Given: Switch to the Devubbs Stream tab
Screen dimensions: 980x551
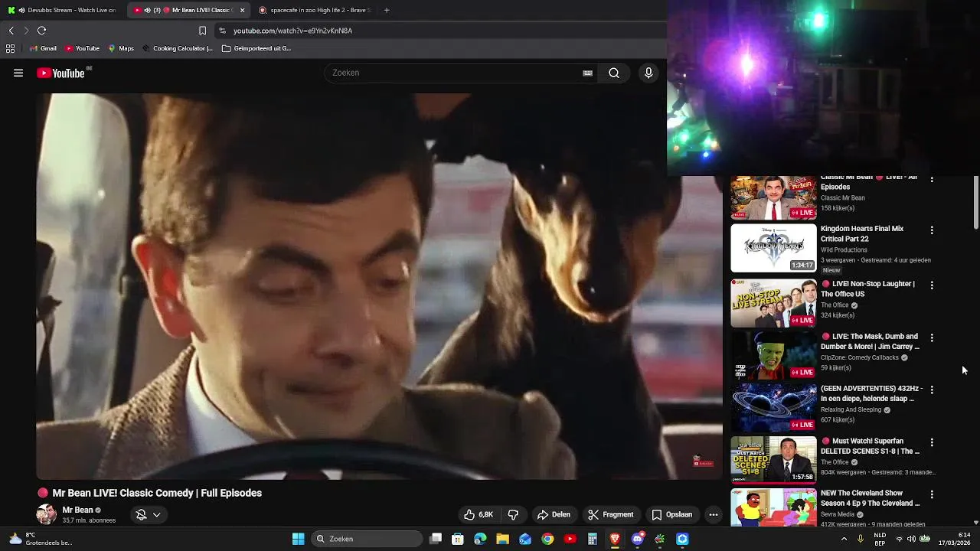Looking at the screenshot, I should pos(62,10).
